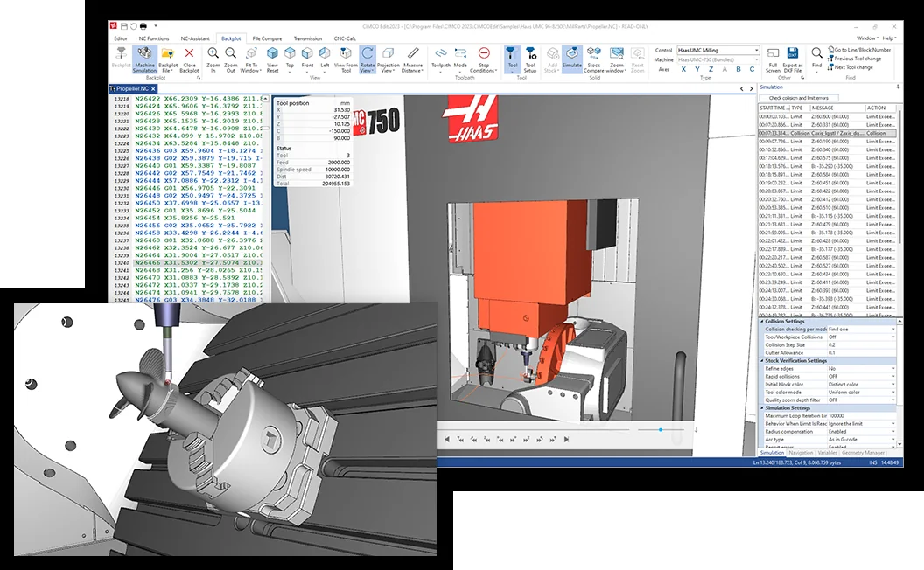Viewport: 924px width, 570px height.
Task: Open Projection View options
Action: point(388,60)
